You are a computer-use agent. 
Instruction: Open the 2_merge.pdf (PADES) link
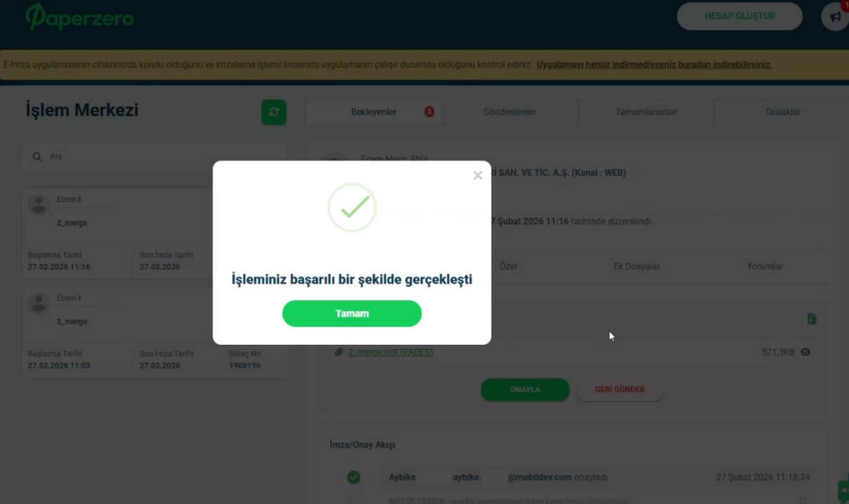[x=390, y=352]
